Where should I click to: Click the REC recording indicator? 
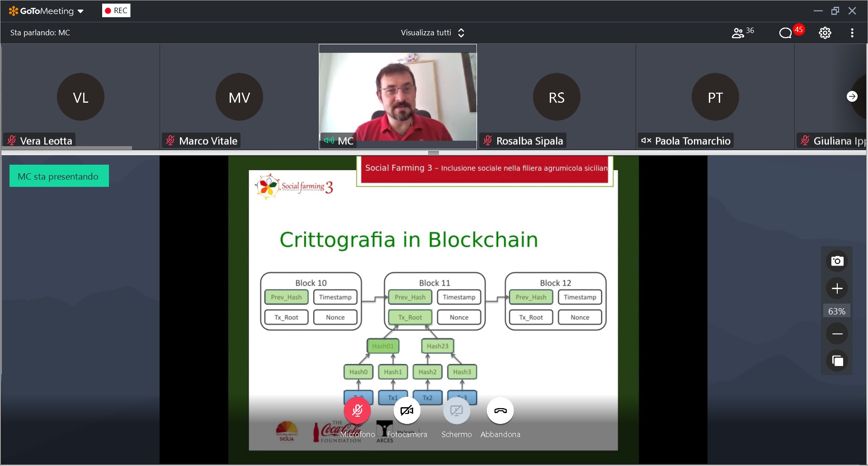pyautogui.click(x=116, y=10)
